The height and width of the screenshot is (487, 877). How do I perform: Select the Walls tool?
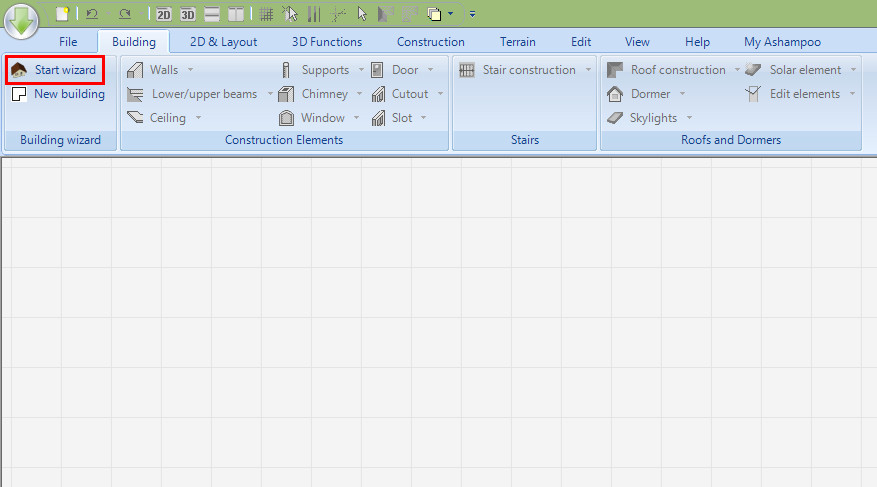pos(153,70)
